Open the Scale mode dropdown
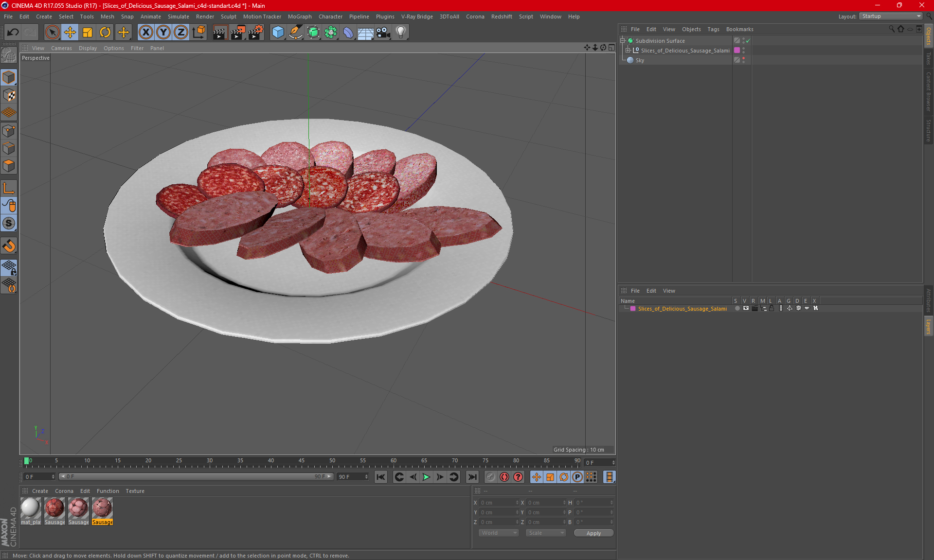 pos(546,533)
